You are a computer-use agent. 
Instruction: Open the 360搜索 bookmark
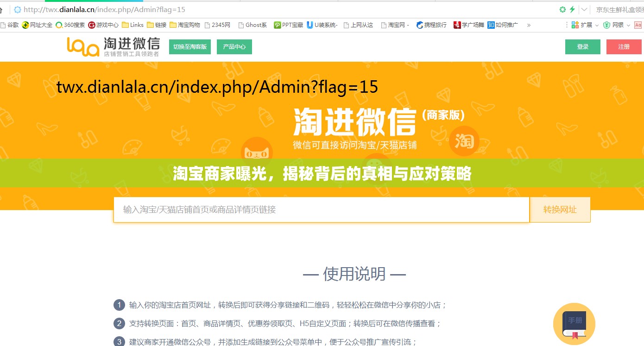point(70,25)
